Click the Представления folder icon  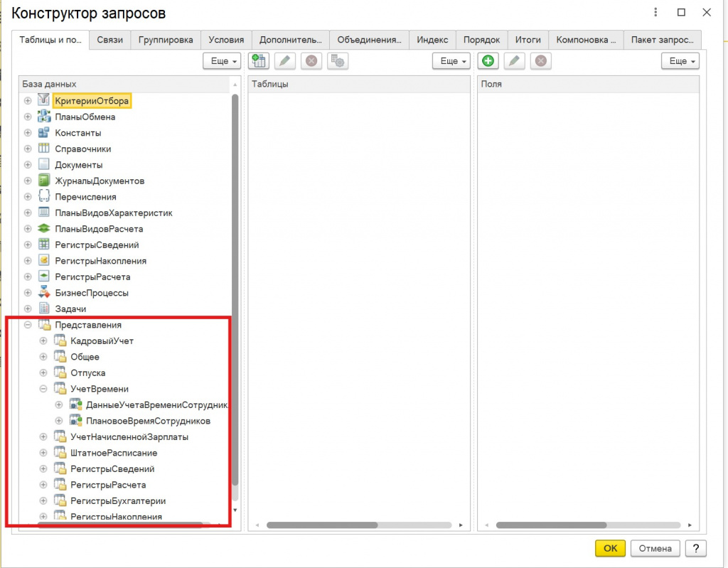coord(45,325)
